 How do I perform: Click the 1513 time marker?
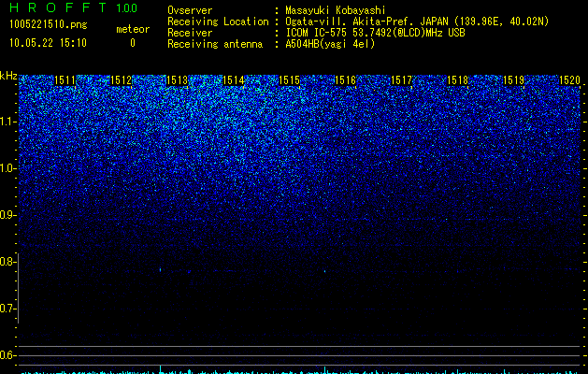[177, 80]
